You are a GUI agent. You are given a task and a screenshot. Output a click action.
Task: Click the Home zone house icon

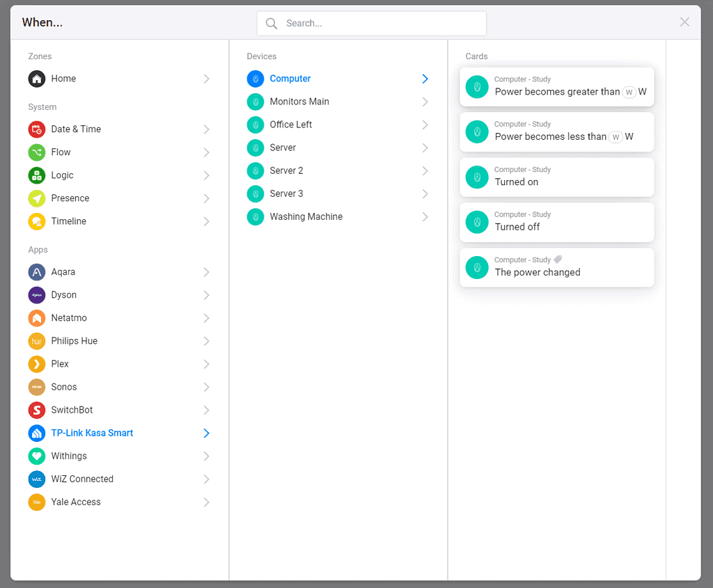37,79
